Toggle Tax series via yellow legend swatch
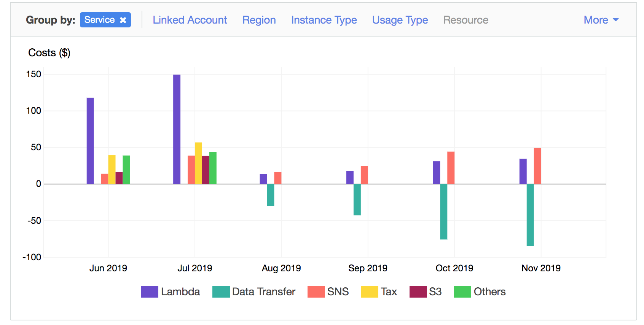This screenshot has width=644, height=325. click(369, 292)
